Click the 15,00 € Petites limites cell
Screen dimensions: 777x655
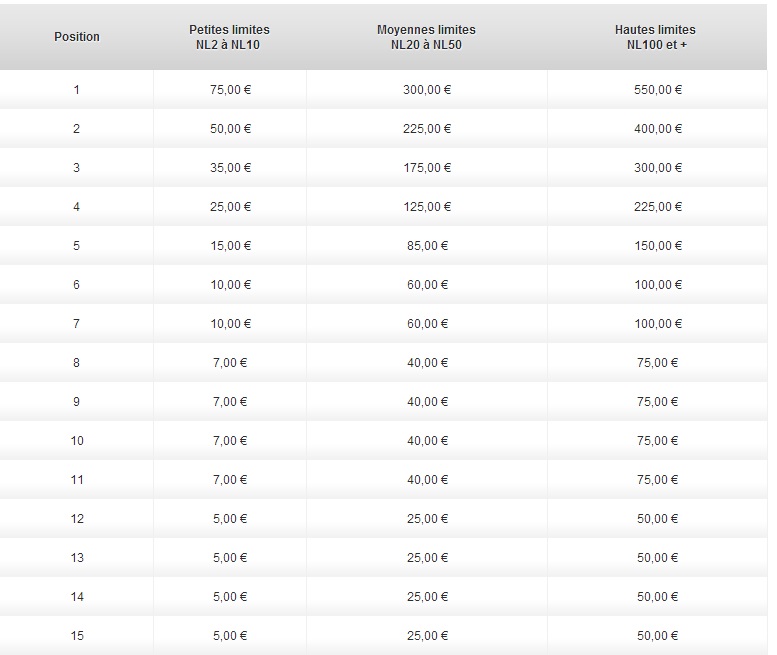point(230,246)
